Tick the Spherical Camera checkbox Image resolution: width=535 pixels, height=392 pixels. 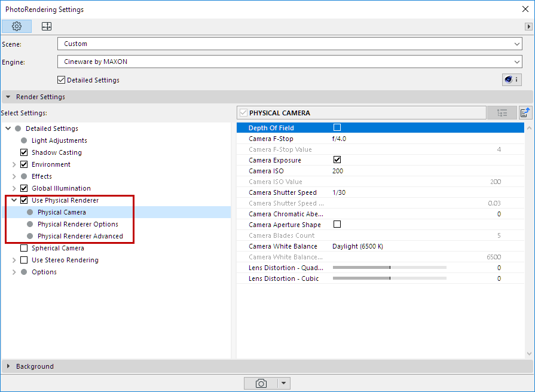pyautogui.click(x=24, y=248)
